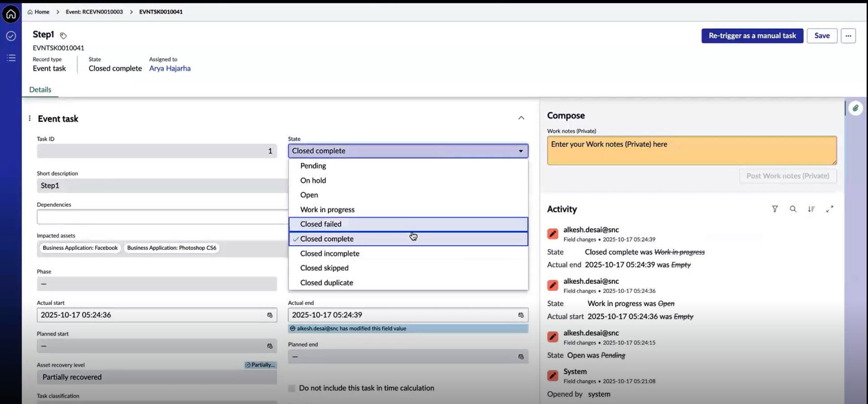Open the list icon in the sidebar
This screenshot has width=868, height=404.
[x=11, y=58]
